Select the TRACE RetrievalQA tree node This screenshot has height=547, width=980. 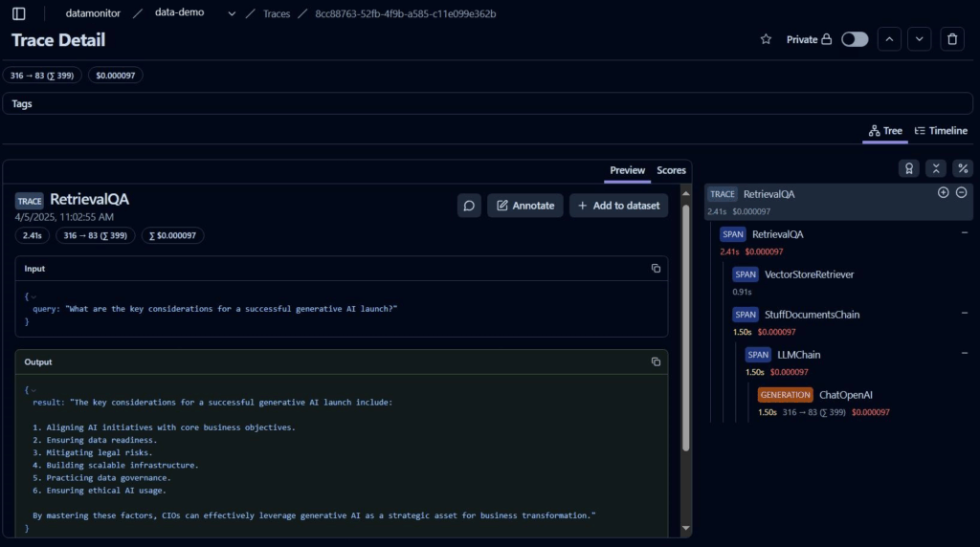[x=838, y=202]
